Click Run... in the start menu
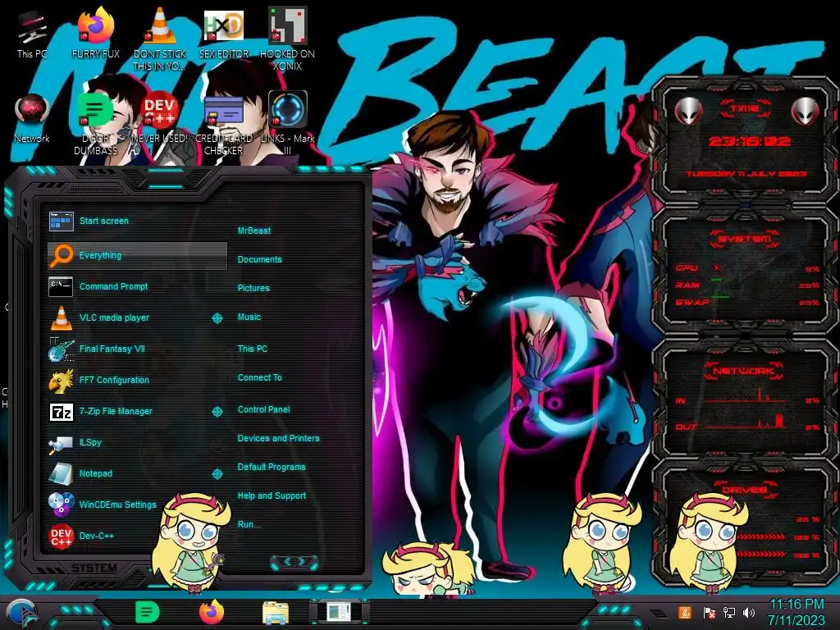840x630 pixels. point(249,524)
